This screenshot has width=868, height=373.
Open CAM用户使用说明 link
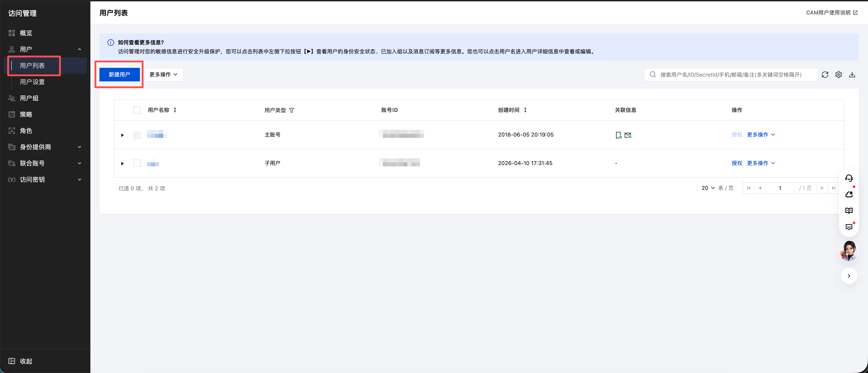click(831, 12)
